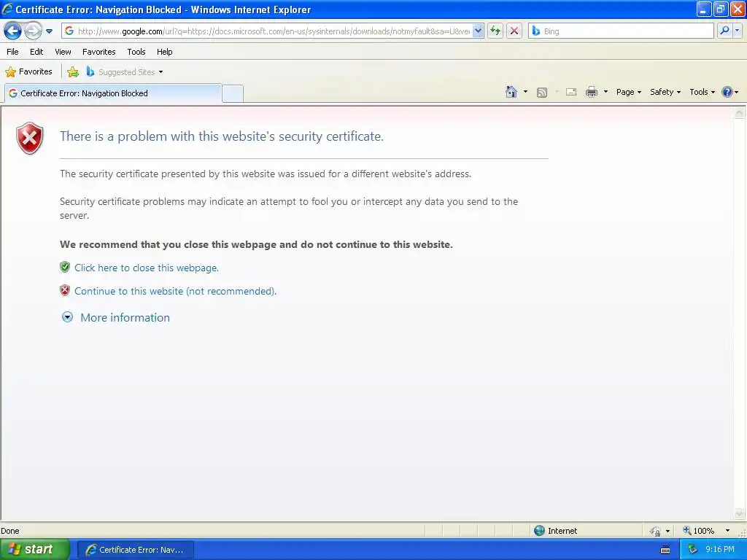Viewport: 747px width, 560px height.
Task: Open the Windows start button
Action: click(x=35, y=550)
